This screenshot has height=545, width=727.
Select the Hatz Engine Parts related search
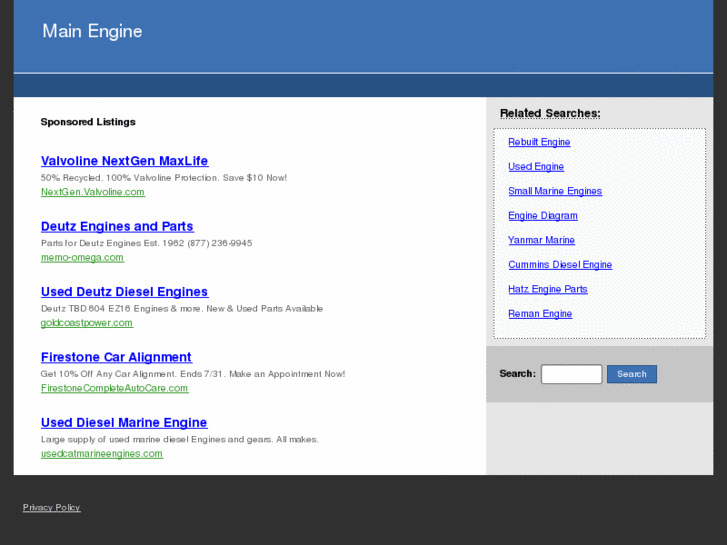548,289
